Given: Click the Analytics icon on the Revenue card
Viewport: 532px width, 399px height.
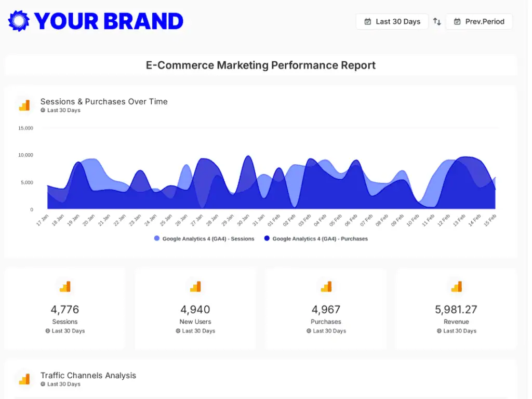Looking at the screenshot, I should pos(456,287).
